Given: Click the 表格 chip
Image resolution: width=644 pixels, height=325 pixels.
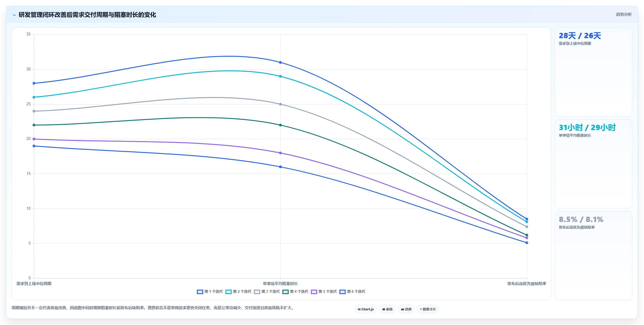Looking at the screenshot, I should point(387,309).
